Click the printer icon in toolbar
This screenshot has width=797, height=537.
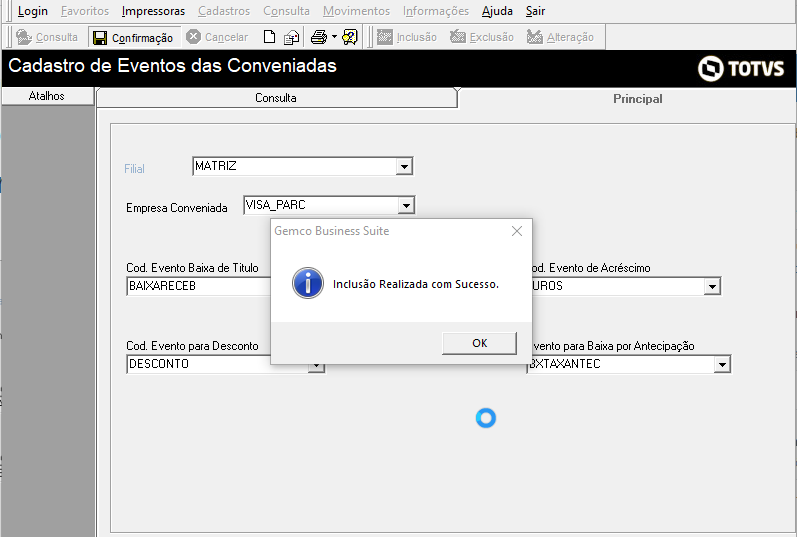pyautogui.click(x=319, y=37)
